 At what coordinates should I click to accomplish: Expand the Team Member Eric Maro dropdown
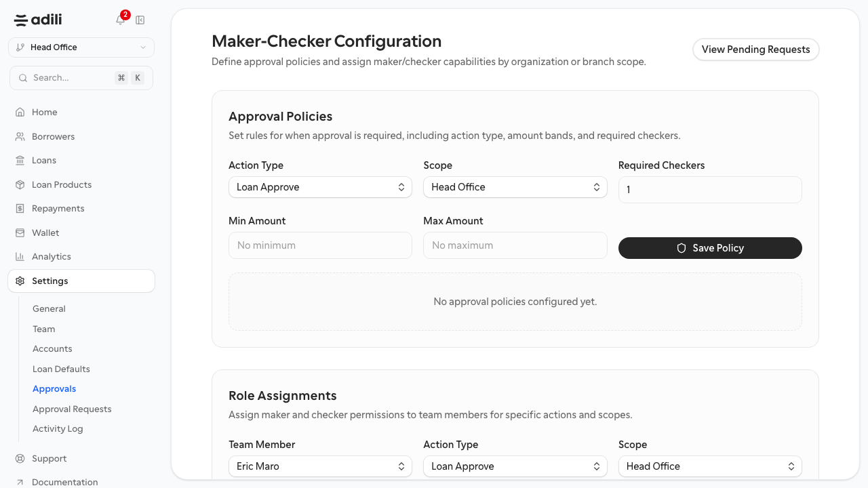[320, 466]
